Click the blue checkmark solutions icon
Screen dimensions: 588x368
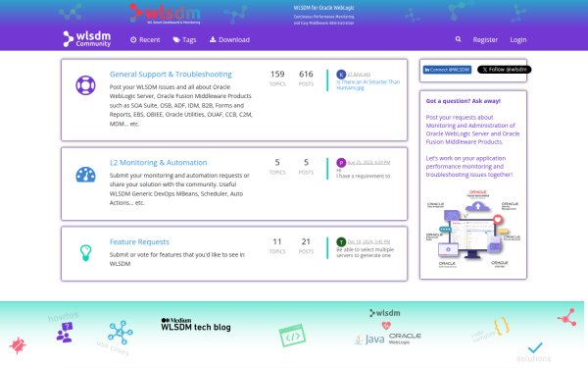coord(535,347)
